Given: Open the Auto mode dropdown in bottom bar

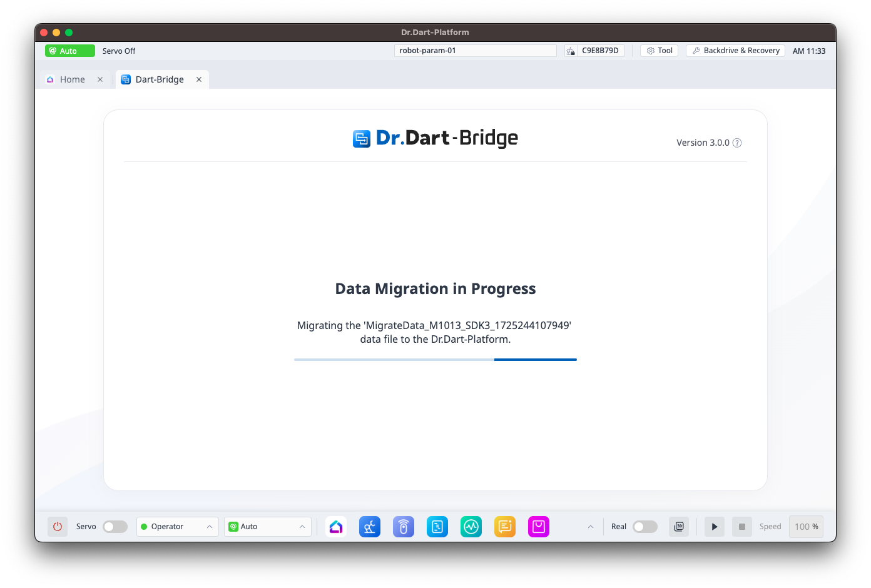Looking at the screenshot, I should coord(267,527).
